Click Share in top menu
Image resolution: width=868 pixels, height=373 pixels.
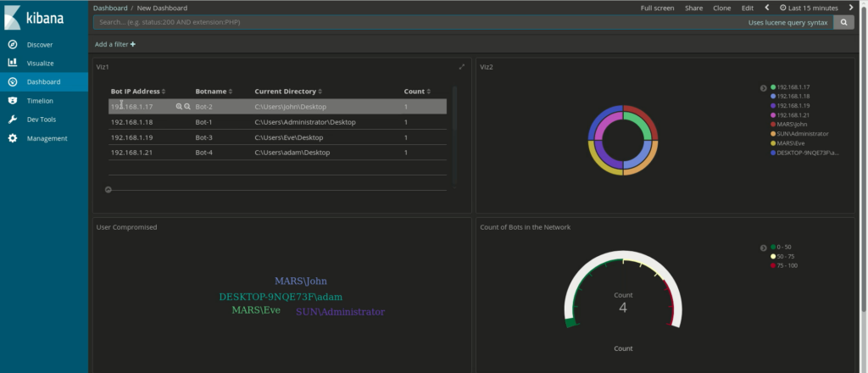point(693,8)
